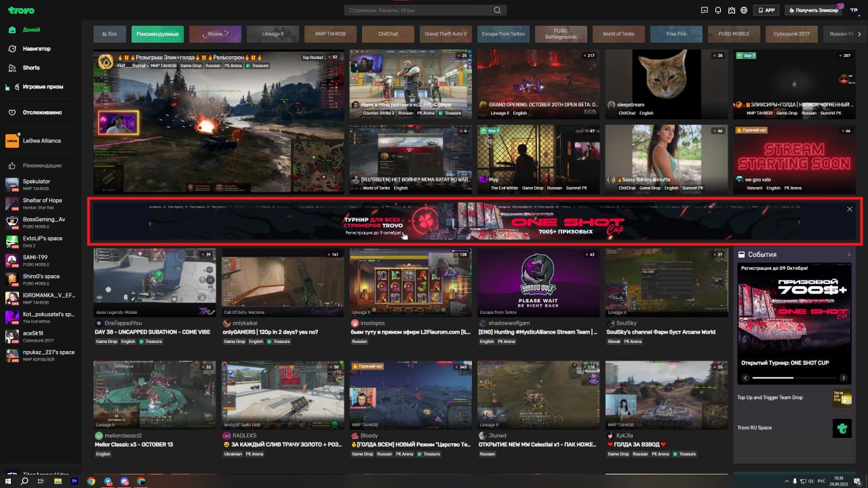
Task: Open the notifications bell
Action: tap(717, 10)
